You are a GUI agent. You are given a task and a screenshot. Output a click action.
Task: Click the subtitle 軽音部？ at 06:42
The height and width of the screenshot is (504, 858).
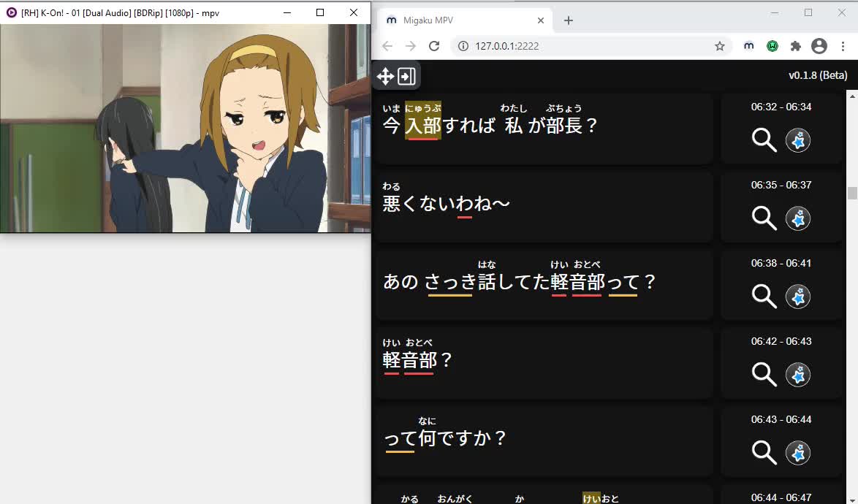point(417,360)
